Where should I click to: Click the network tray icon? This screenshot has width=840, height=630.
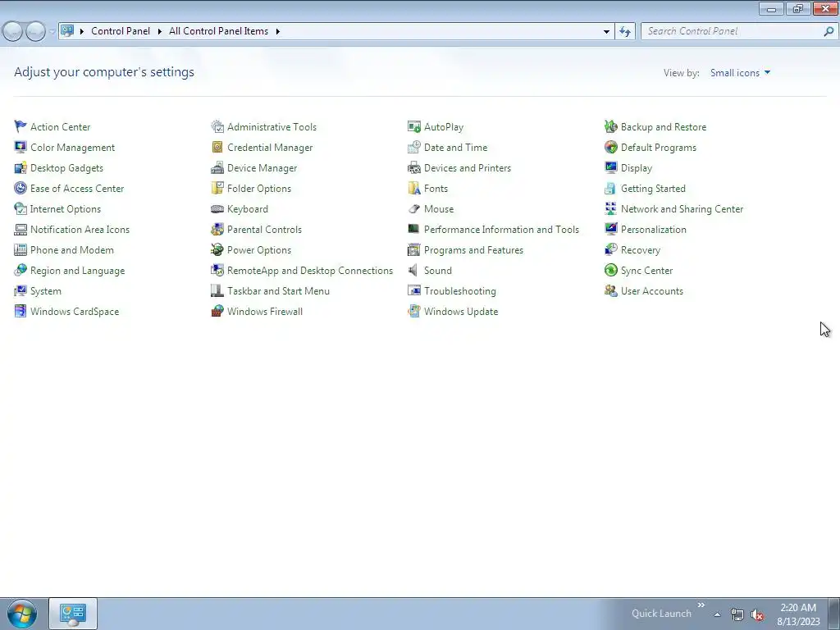tap(737, 614)
